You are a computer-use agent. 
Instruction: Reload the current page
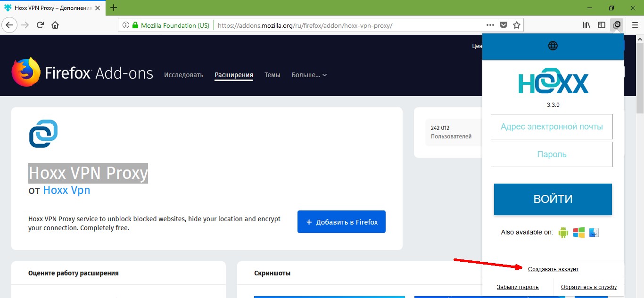pyautogui.click(x=41, y=25)
